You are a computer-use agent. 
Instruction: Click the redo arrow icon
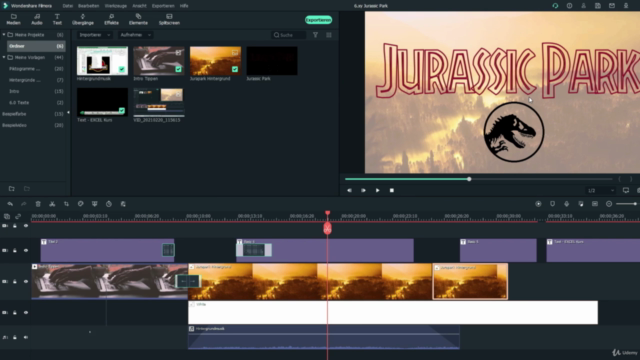coord(24,204)
